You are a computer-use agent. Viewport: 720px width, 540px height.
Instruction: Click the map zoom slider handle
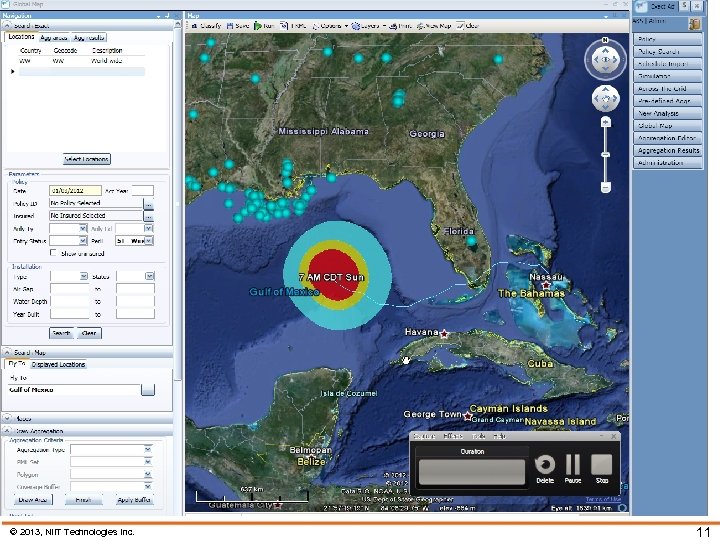pyautogui.click(x=606, y=155)
